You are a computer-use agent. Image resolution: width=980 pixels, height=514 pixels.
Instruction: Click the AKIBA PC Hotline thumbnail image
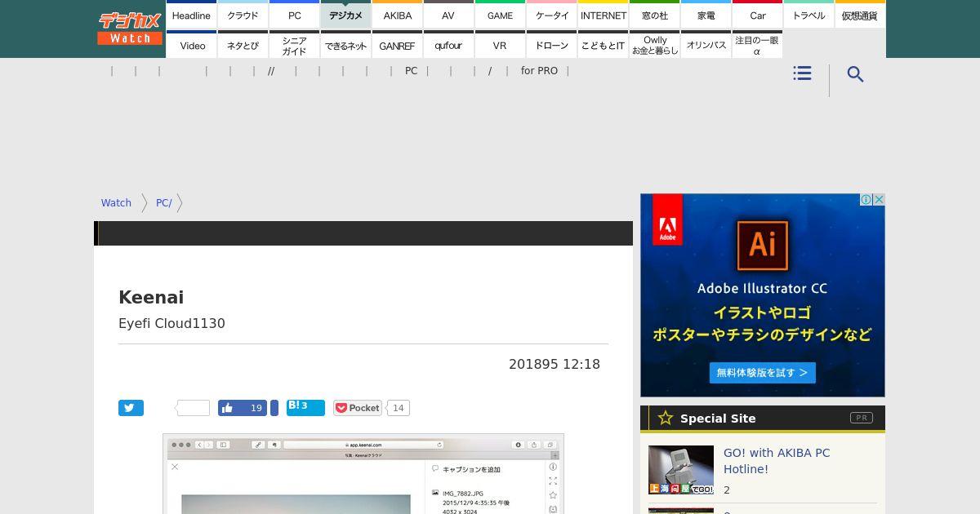(x=681, y=470)
